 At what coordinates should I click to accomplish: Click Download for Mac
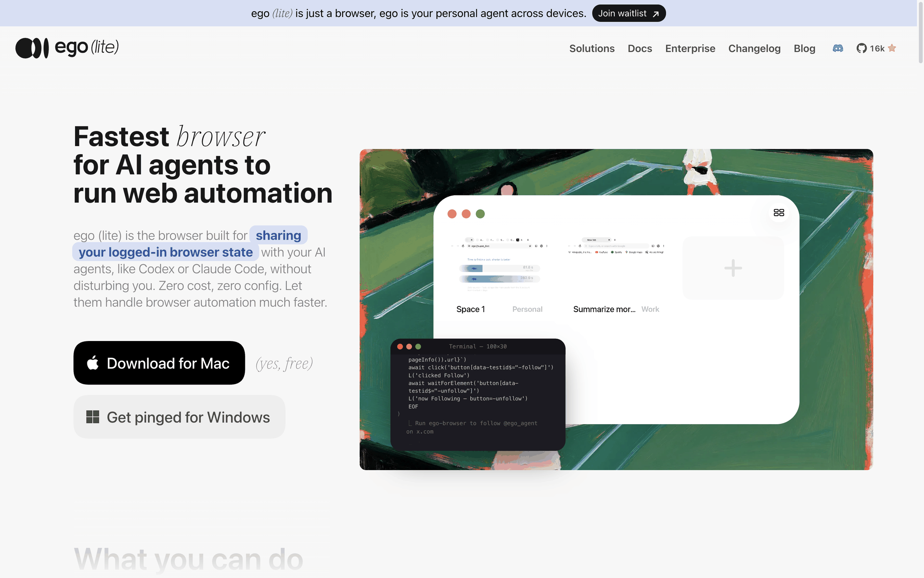(x=159, y=363)
